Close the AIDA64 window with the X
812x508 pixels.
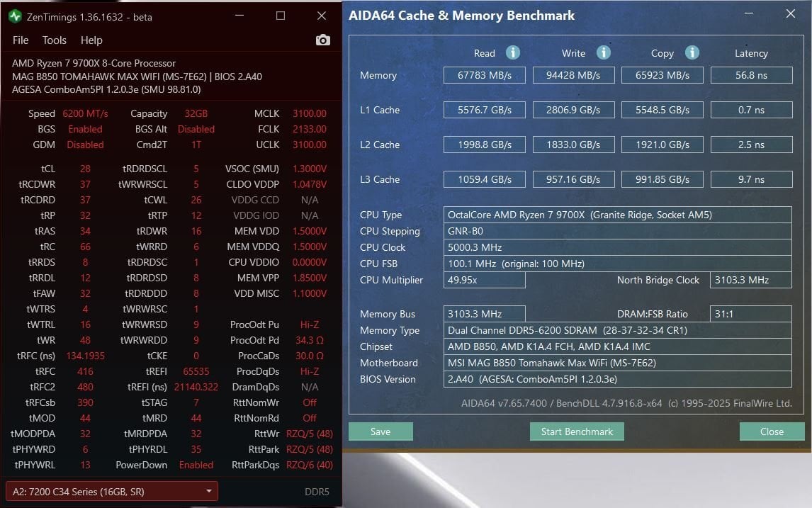click(790, 13)
